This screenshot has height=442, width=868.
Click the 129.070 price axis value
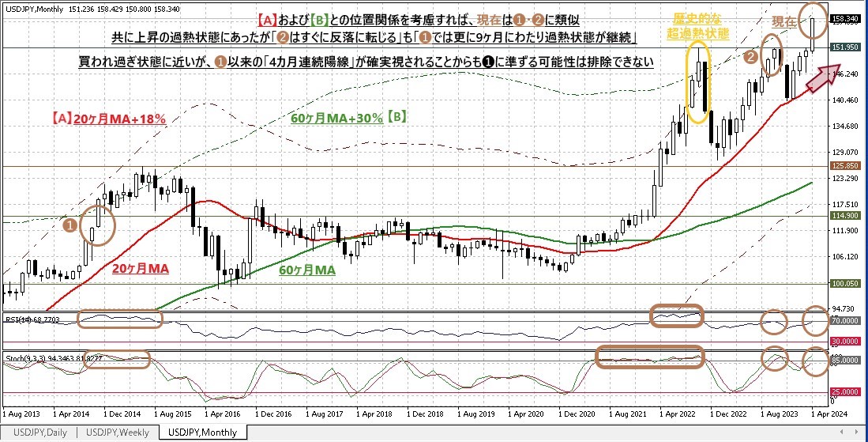845,152
